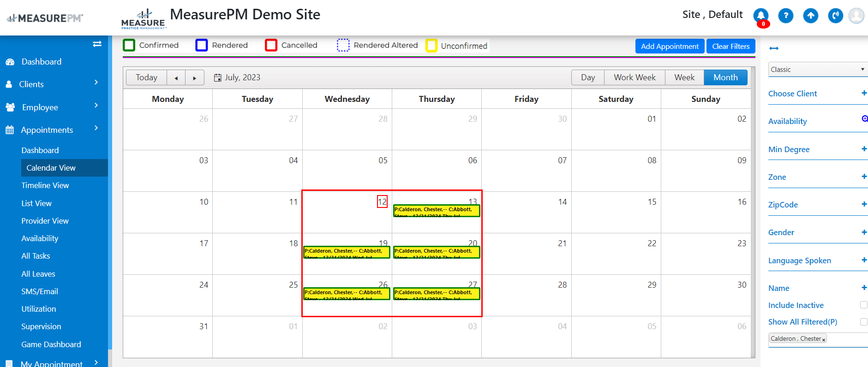Expand the ZipCode filter
This screenshot has width=868, height=367.
point(864,204)
